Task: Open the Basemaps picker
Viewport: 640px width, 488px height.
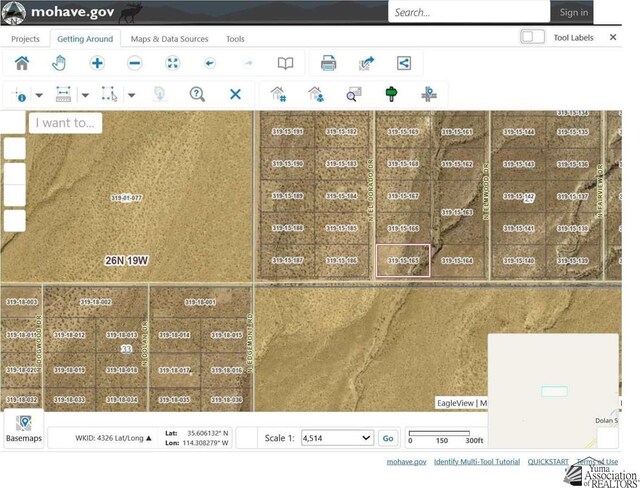Action: point(24,428)
